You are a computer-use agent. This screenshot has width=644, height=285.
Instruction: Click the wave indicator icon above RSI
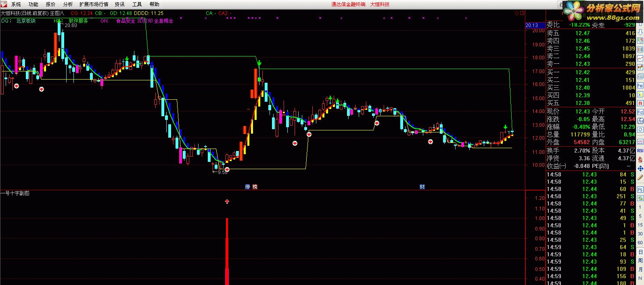pos(640,141)
